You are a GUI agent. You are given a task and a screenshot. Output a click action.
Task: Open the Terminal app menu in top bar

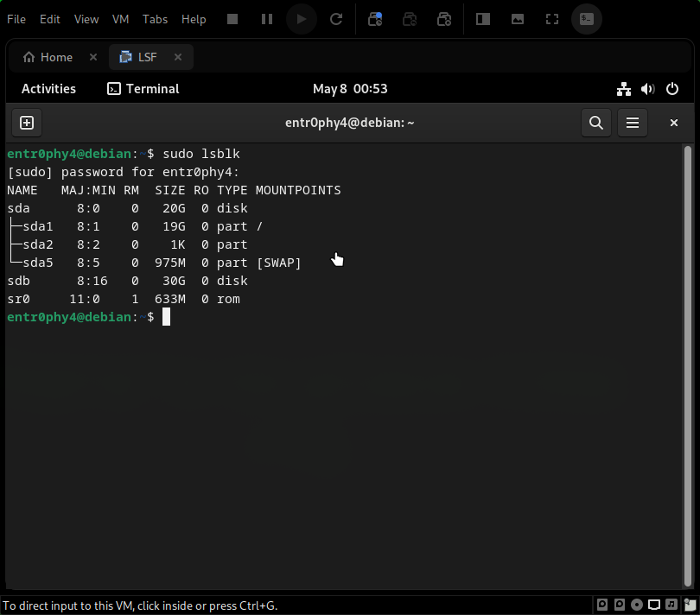143,89
